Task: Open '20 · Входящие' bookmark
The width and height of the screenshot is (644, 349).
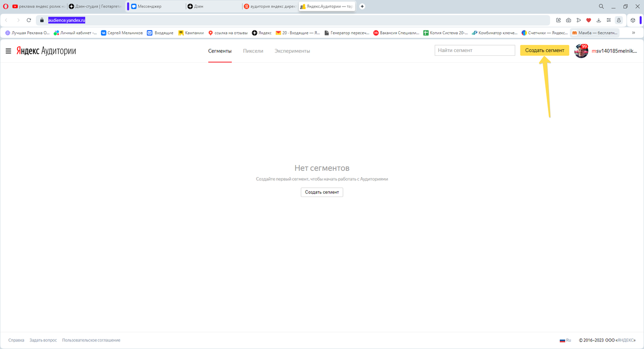Action: pyautogui.click(x=298, y=33)
